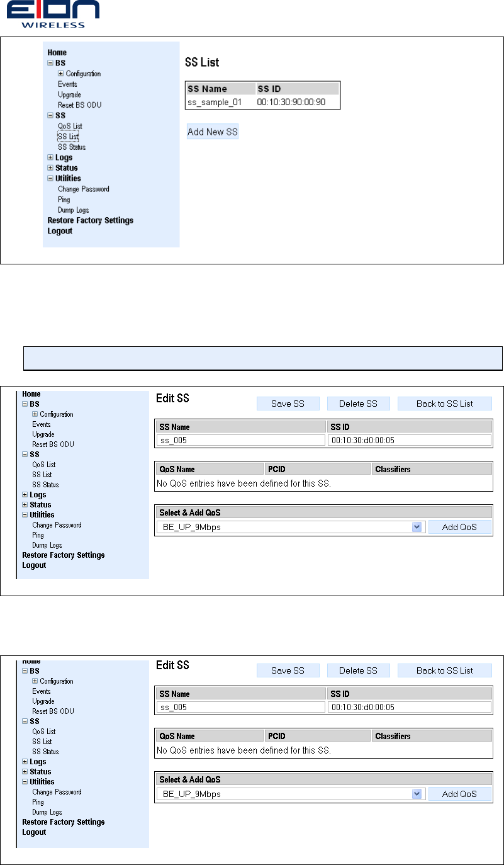Collapse the SS node in bottom Edit SS page
The image size is (504, 865).
pos(25,721)
